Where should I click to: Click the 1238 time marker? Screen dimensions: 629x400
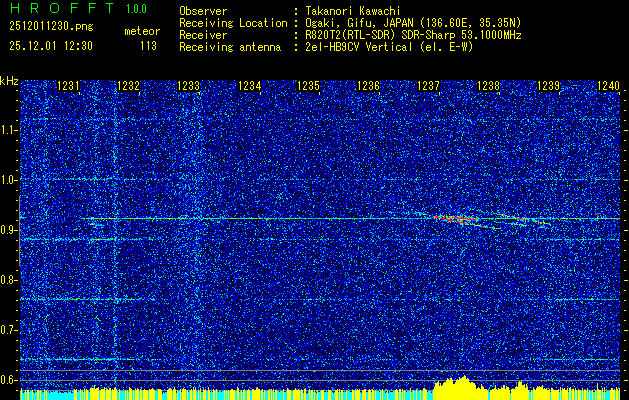[x=488, y=86]
